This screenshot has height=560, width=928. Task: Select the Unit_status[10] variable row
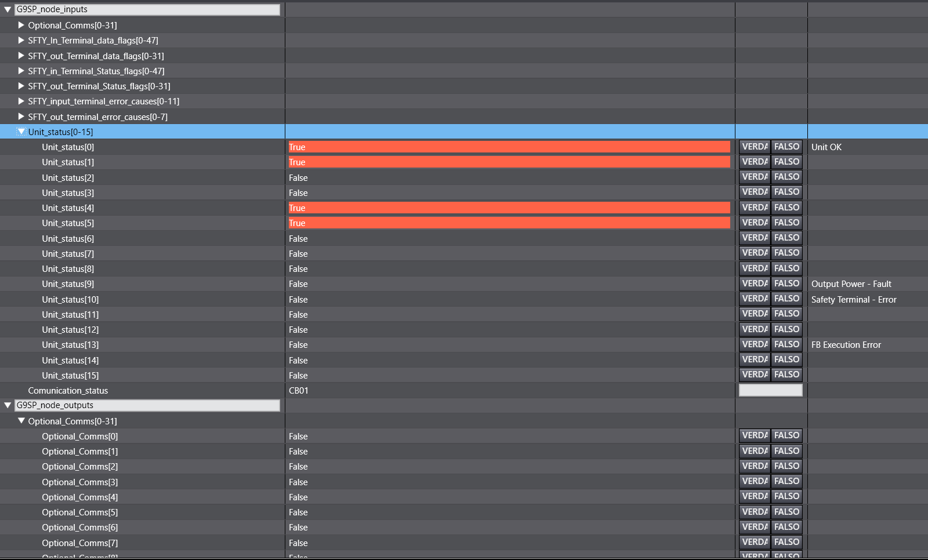tap(70, 299)
